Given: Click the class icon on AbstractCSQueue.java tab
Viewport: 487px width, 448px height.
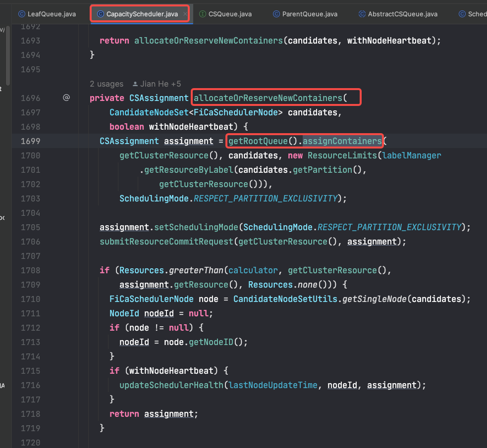Looking at the screenshot, I should (x=362, y=14).
